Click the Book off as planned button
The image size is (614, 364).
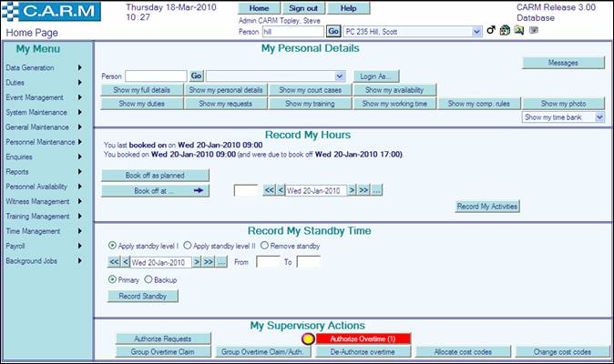[x=155, y=175]
